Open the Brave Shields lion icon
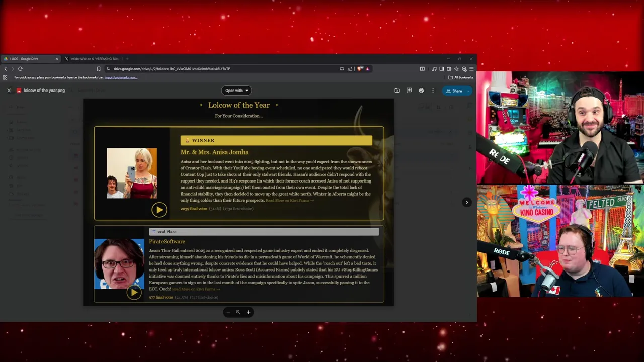The image size is (644, 362). click(359, 69)
